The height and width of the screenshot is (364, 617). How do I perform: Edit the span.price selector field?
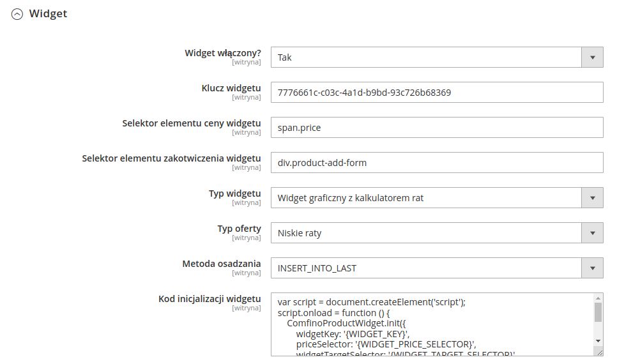point(437,128)
